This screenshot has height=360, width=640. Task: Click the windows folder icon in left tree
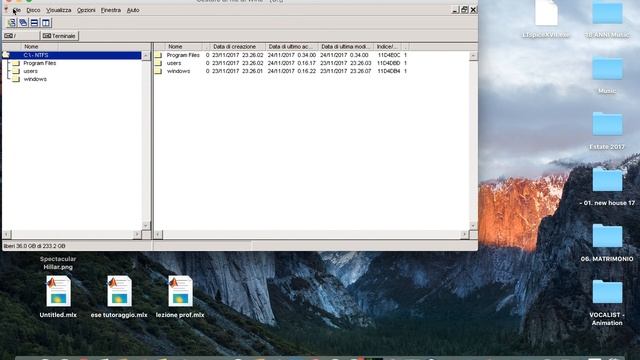(16, 79)
